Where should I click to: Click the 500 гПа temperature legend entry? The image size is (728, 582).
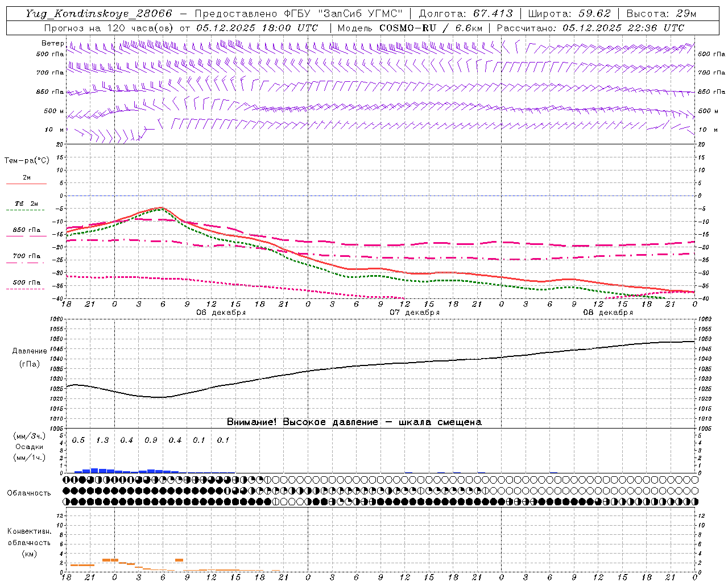tap(26, 282)
